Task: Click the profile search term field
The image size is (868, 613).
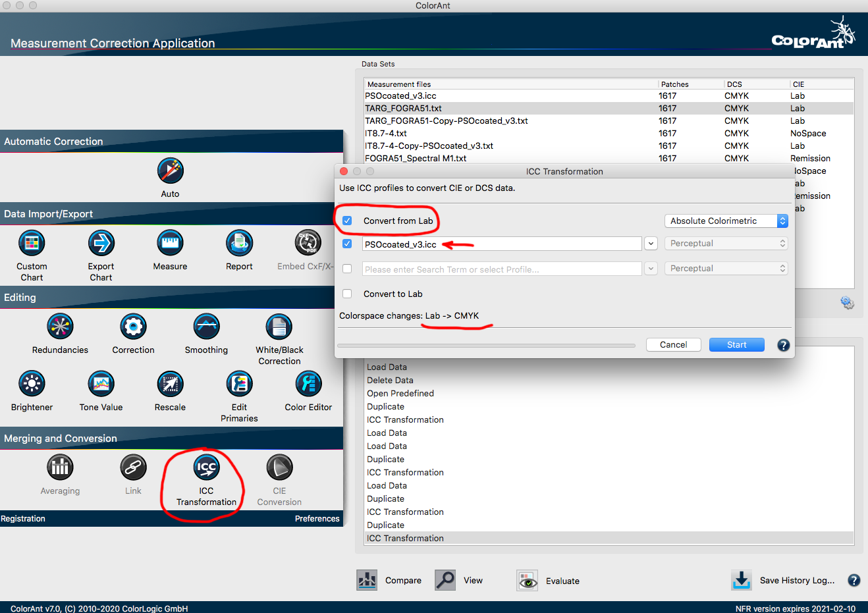Action: pos(502,269)
